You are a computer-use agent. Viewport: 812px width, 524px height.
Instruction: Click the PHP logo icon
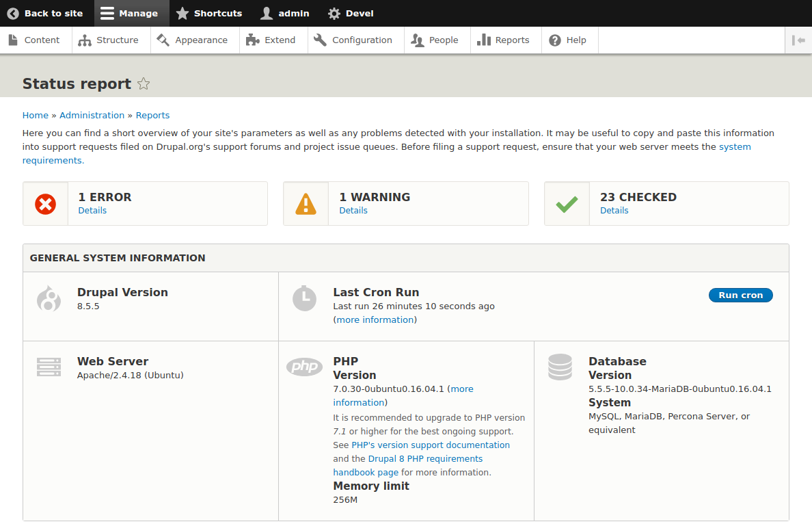(305, 367)
